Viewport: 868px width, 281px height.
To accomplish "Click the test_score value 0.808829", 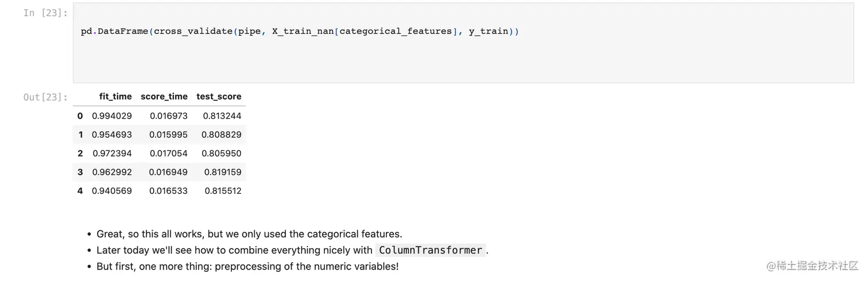I will point(222,135).
